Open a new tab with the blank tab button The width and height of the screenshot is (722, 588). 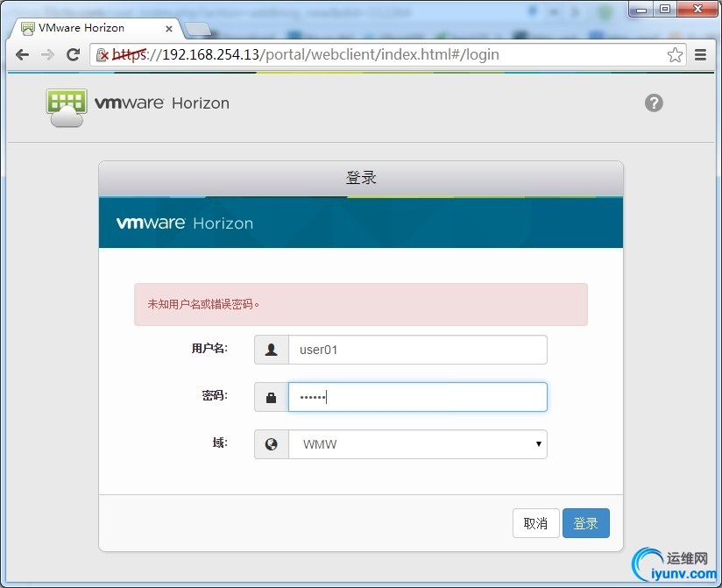198,30
